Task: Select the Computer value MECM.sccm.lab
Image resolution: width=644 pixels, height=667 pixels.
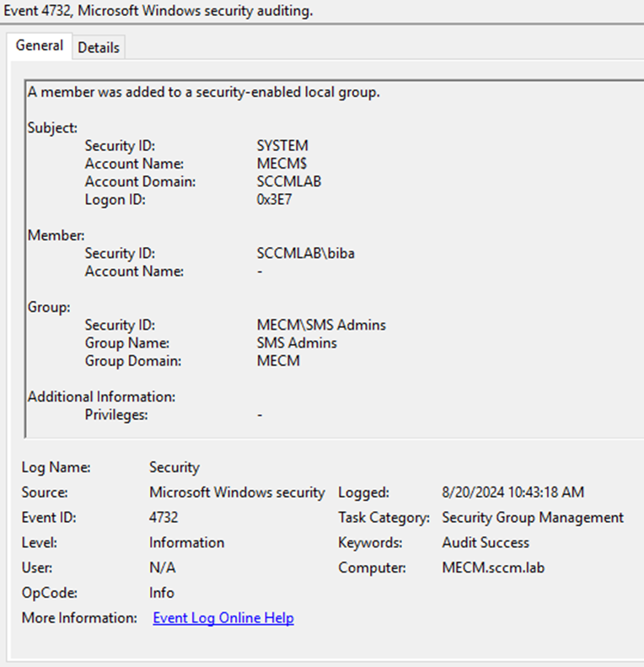Action: (x=493, y=567)
